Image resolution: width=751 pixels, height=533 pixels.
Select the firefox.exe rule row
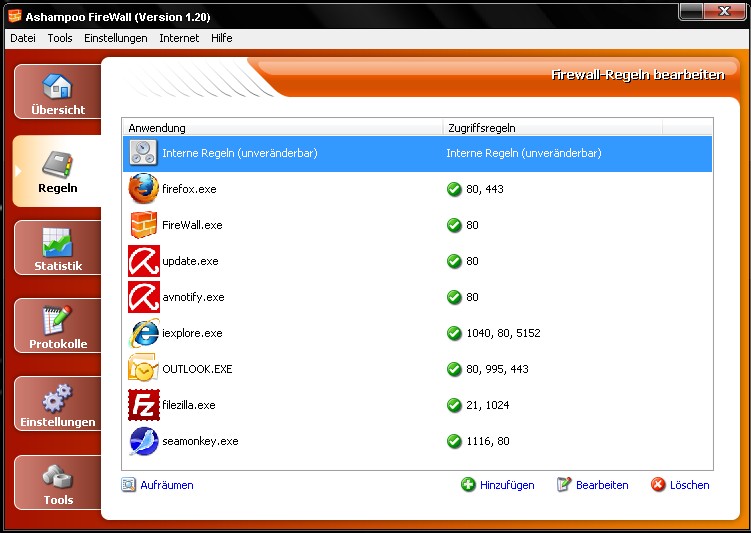(x=189, y=189)
